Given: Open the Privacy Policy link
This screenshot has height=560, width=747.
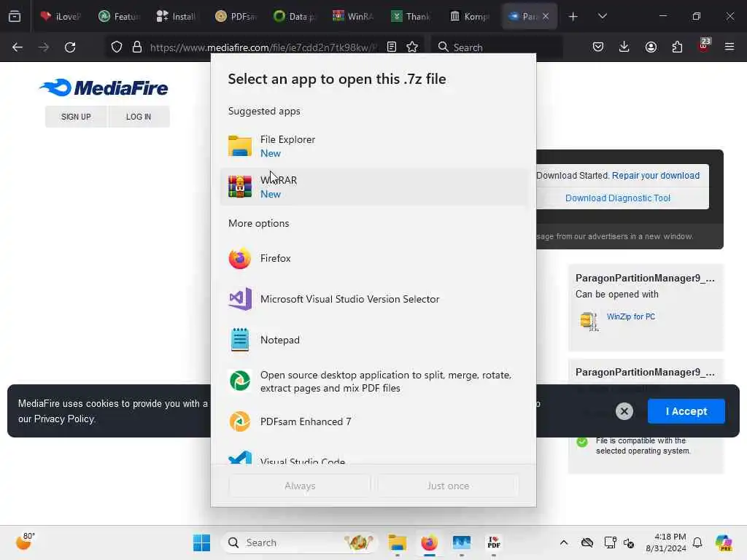Looking at the screenshot, I should 64,419.
